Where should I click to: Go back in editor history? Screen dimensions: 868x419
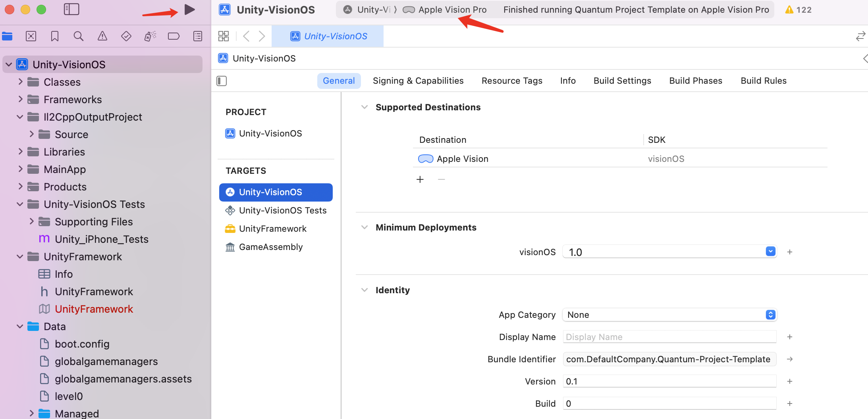(x=246, y=36)
